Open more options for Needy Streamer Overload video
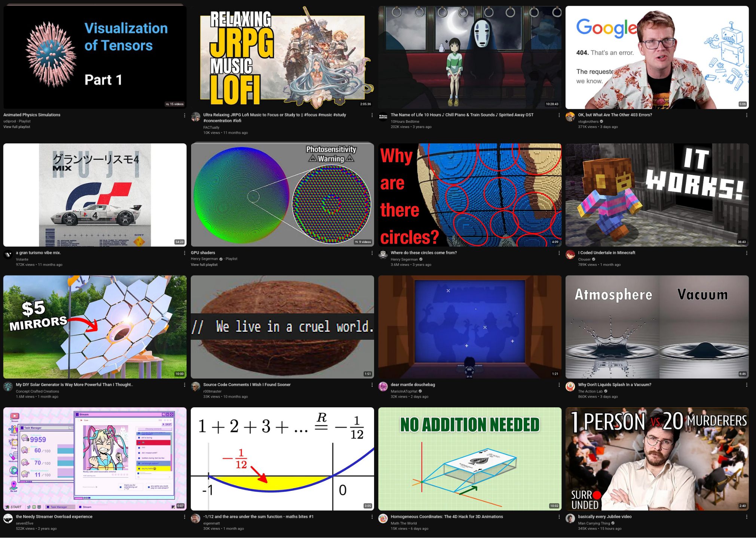Screen dimensions: 756x538 (184, 517)
